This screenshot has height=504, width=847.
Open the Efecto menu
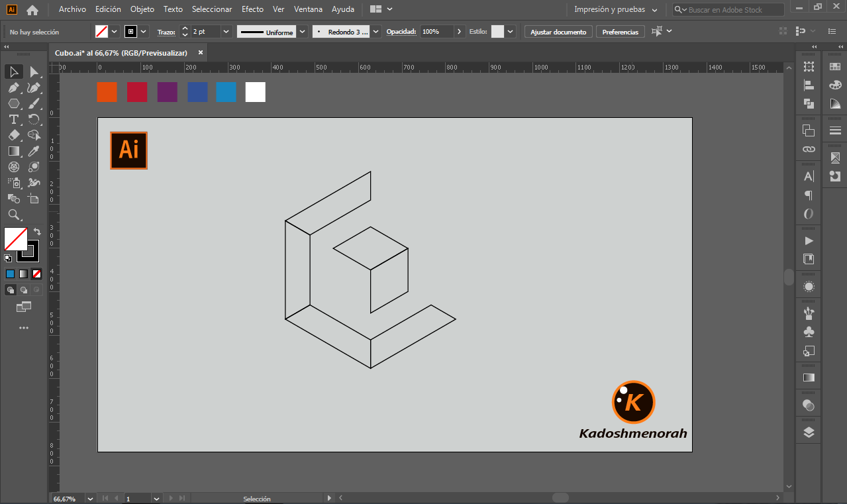(252, 9)
